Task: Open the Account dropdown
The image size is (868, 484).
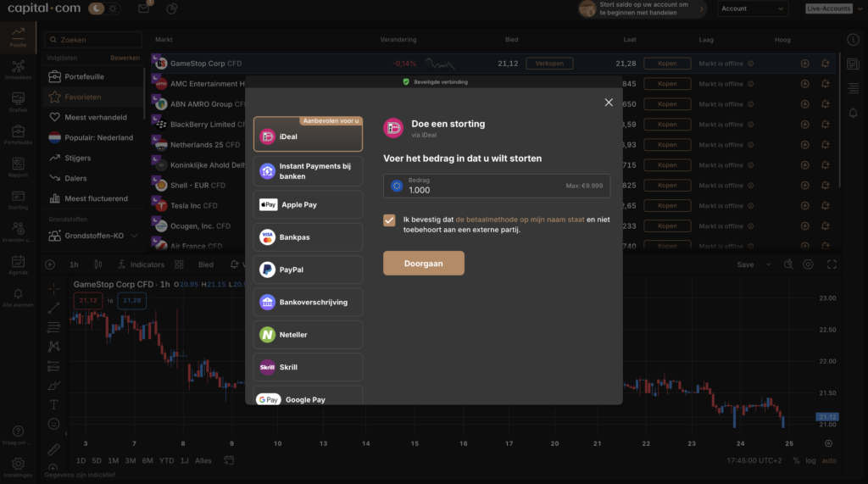Action: 753,8
